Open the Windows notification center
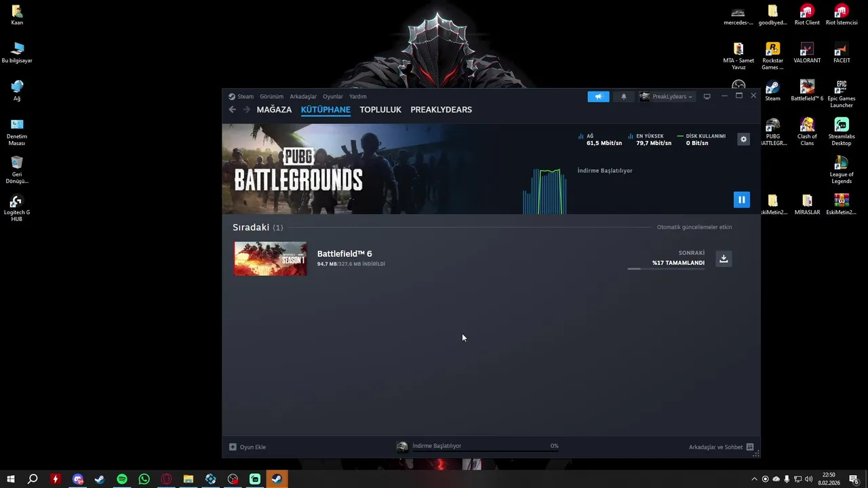Screen dimensions: 868x488 coord(854,479)
